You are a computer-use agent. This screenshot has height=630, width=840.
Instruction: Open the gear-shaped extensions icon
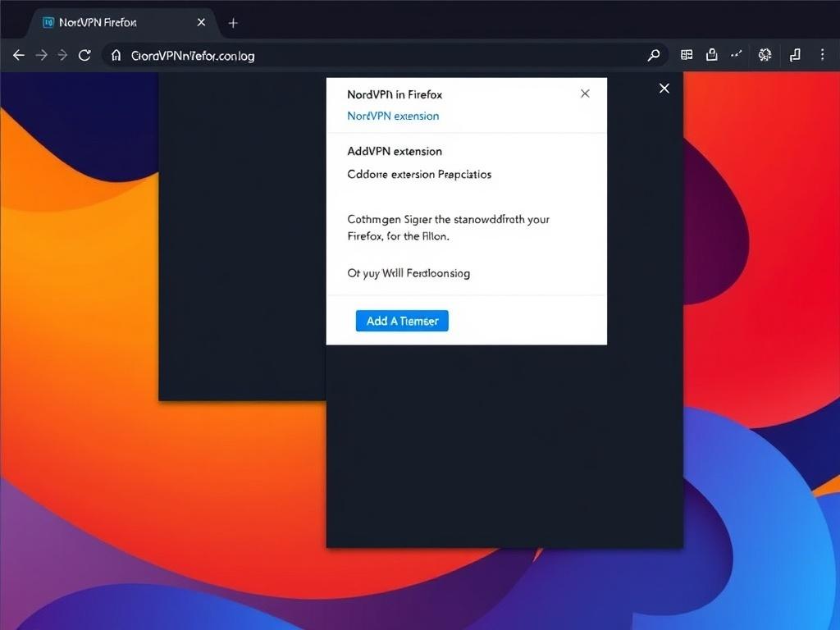(x=765, y=55)
